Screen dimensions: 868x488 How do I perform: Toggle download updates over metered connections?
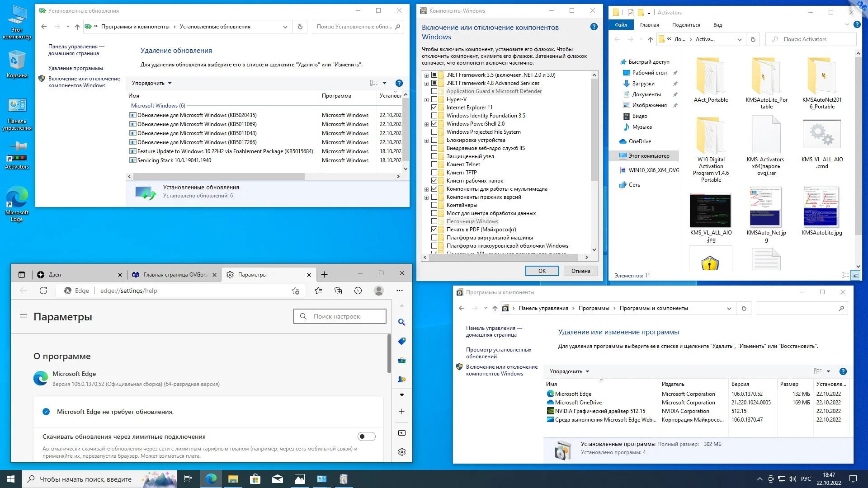[x=366, y=436]
